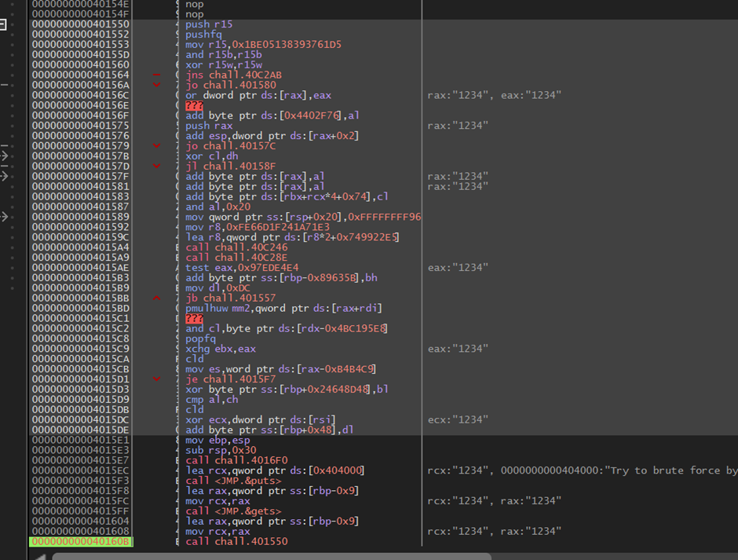This screenshot has height=560, width=738.
Task: Click the 'push rax' instruction
Action: tap(209, 126)
